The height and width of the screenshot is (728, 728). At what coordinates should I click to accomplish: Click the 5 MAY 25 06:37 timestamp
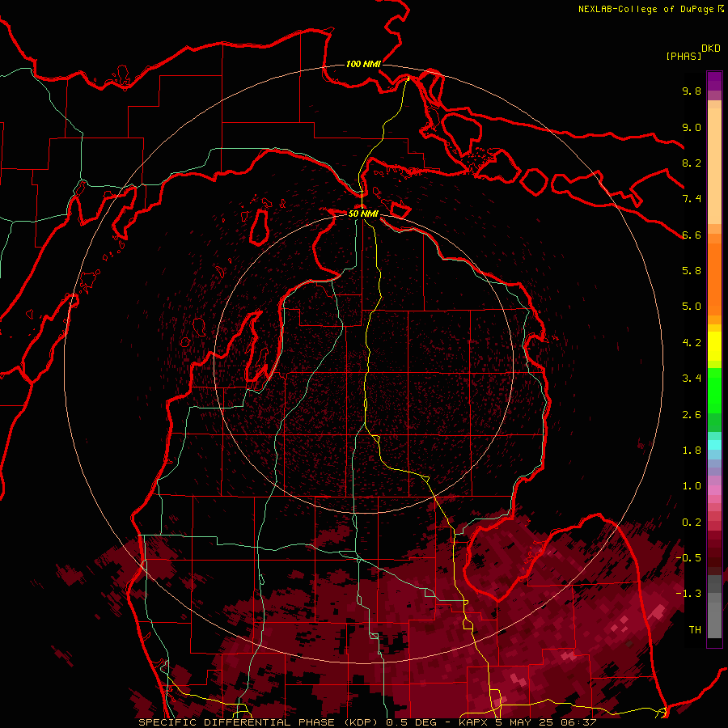click(546, 722)
